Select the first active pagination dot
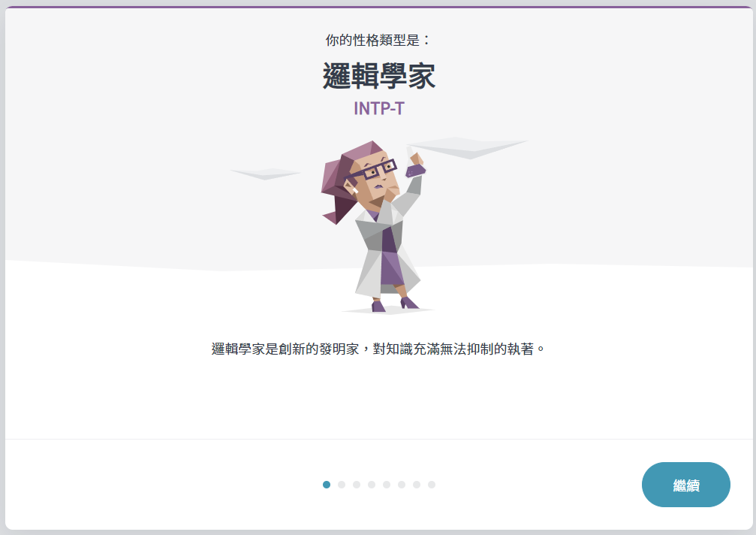 [327, 485]
